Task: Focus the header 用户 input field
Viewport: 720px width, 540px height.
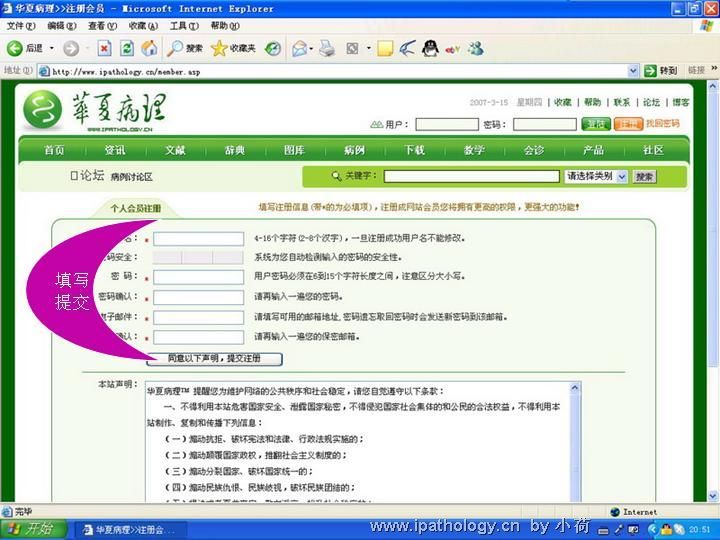Action: point(447,124)
